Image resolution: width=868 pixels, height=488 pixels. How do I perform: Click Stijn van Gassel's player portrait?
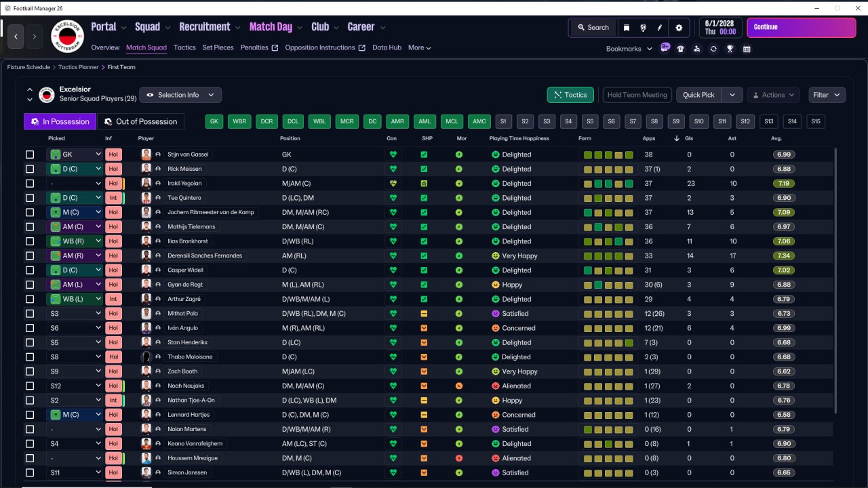(x=146, y=155)
